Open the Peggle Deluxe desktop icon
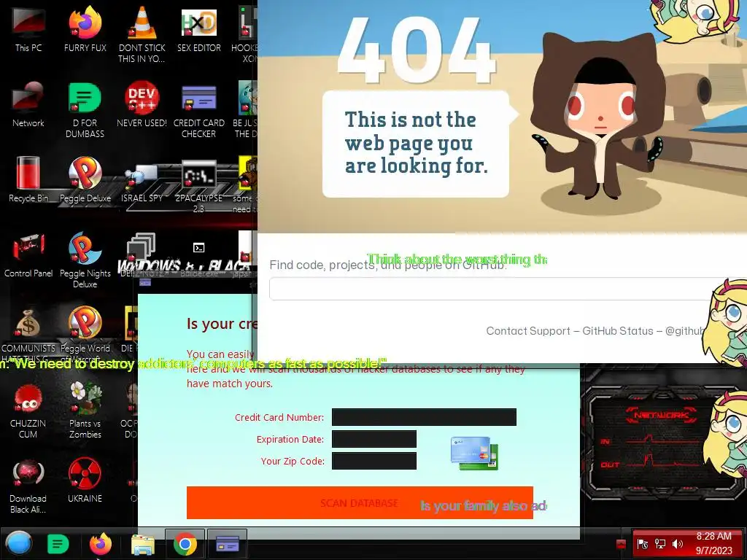 [85, 179]
